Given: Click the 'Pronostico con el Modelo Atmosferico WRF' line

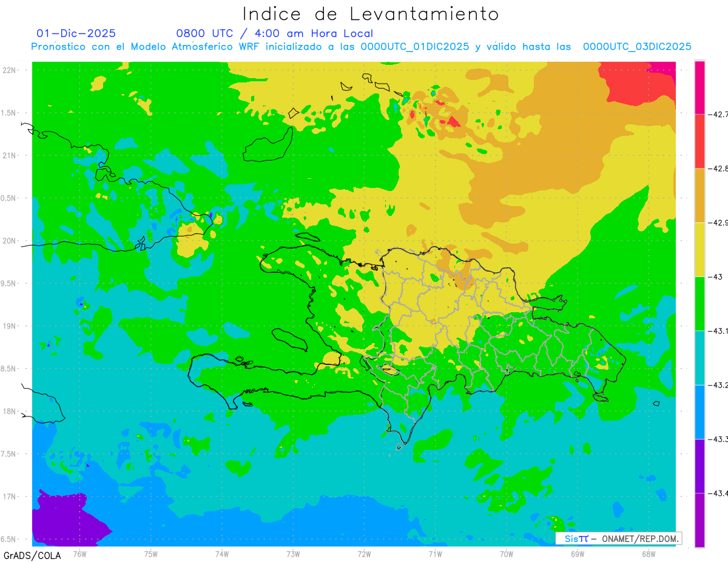Looking at the screenshot, I should click(x=361, y=47).
